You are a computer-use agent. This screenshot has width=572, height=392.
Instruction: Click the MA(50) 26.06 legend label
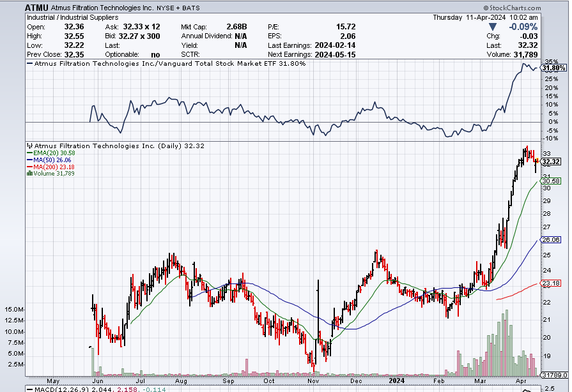tap(52, 160)
